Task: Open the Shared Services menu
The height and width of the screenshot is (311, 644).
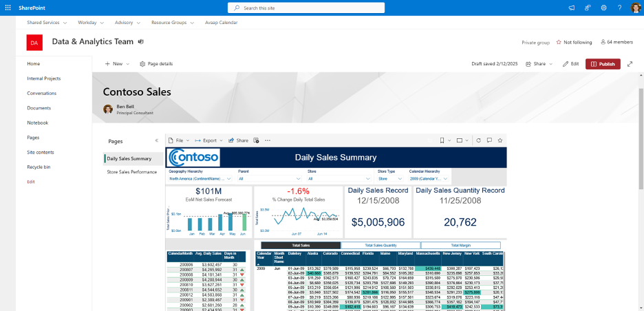Action: [45, 23]
